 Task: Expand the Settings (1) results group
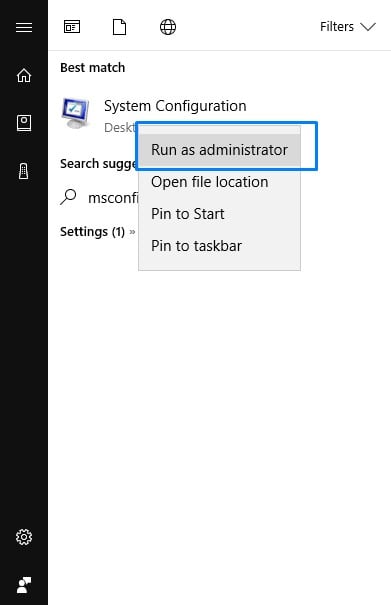98,232
